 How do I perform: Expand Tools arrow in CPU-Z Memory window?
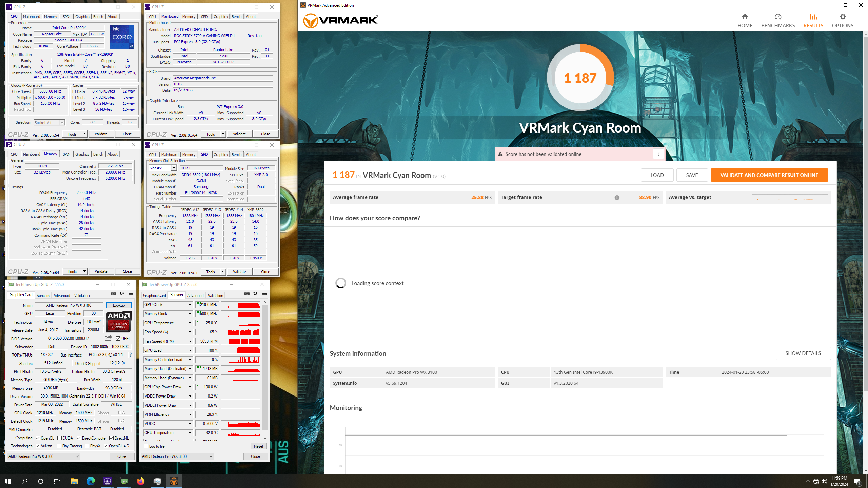(x=84, y=271)
